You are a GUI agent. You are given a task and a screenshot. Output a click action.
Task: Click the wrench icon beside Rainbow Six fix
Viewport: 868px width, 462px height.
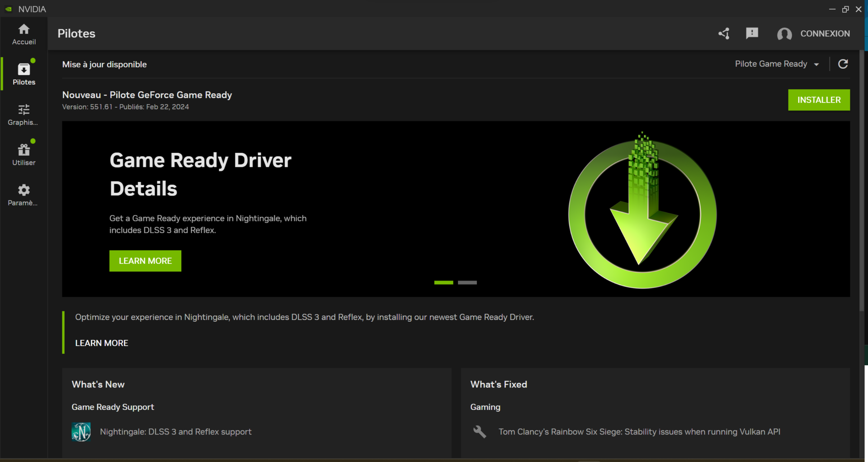(480, 432)
